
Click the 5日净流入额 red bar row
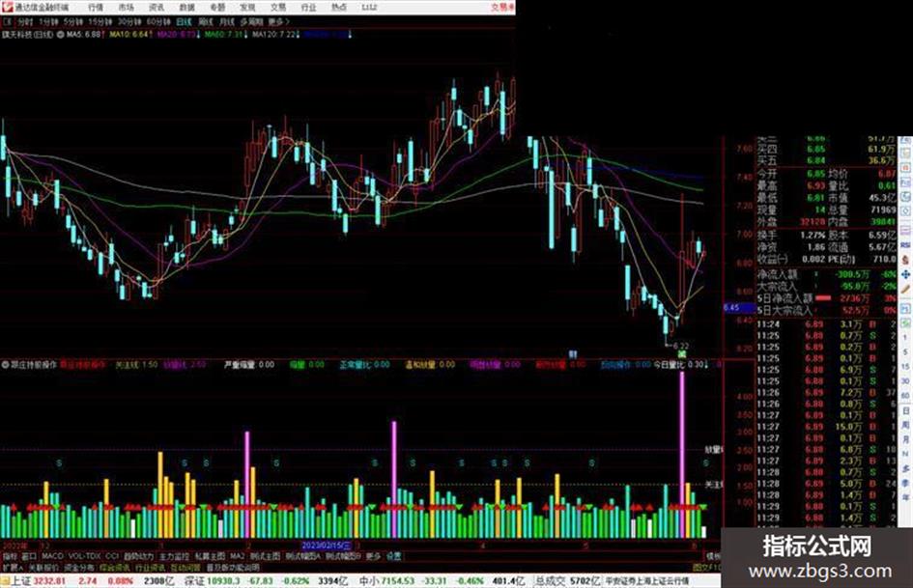click(x=826, y=298)
